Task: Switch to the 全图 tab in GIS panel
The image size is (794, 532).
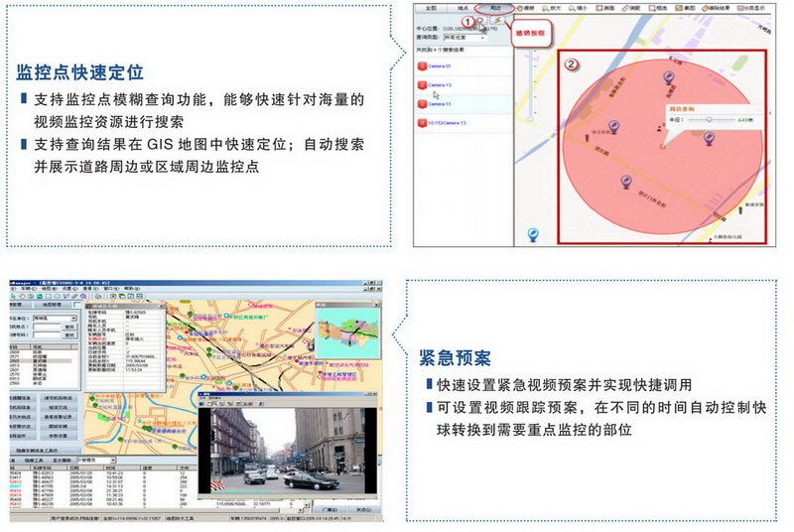Action: (x=431, y=8)
